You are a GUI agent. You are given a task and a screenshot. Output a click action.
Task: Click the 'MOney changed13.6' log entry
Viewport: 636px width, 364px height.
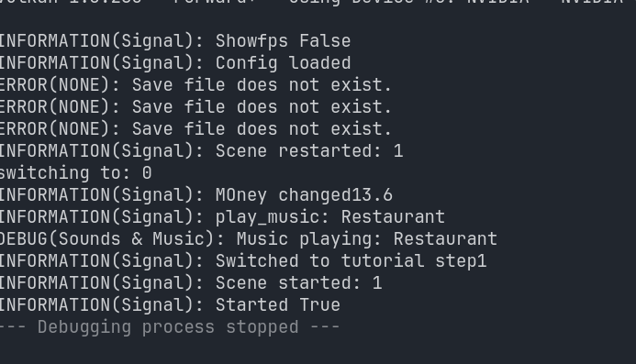pyautogui.click(x=196, y=194)
